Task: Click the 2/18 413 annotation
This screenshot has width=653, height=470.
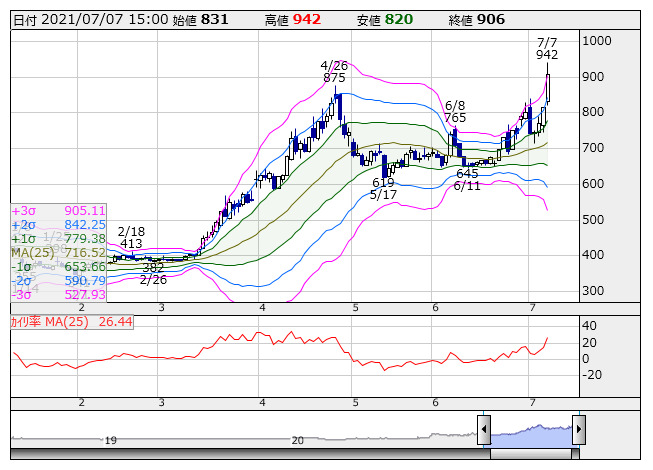Action: tap(131, 237)
